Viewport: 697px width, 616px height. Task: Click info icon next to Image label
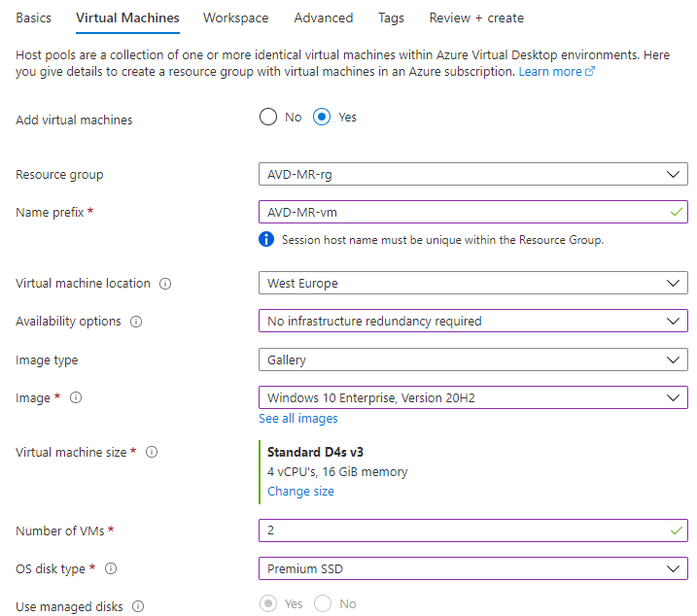coord(76,397)
